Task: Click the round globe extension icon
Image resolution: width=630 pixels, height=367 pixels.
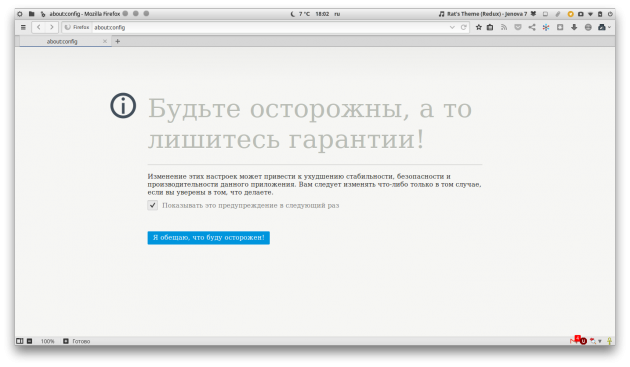Action: click(x=588, y=27)
